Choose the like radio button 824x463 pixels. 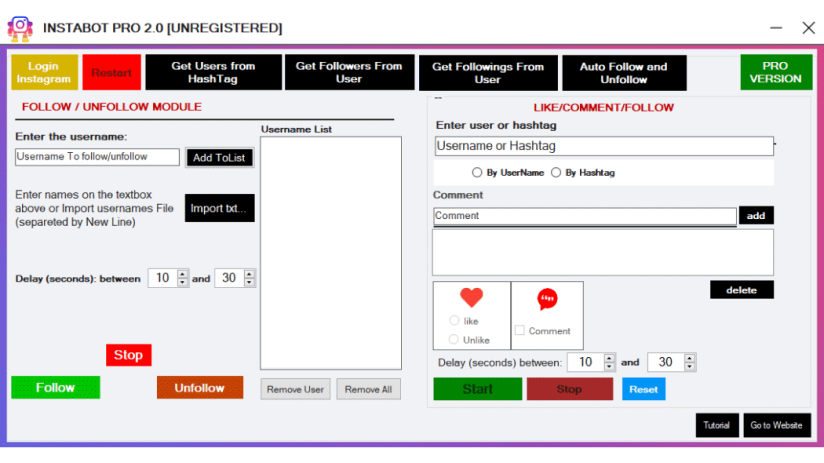click(455, 321)
